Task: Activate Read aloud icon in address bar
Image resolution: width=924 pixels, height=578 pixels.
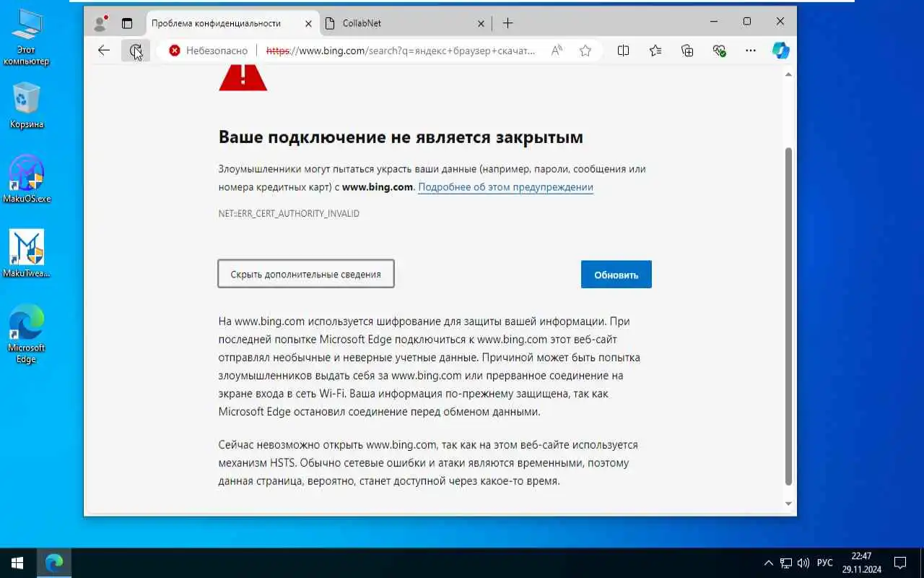Action: pyautogui.click(x=557, y=51)
